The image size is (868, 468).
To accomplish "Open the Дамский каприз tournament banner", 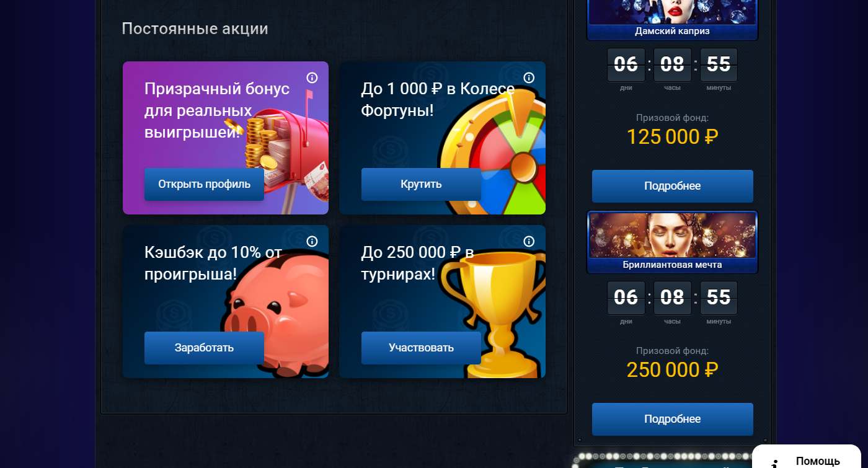I will [x=672, y=20].
